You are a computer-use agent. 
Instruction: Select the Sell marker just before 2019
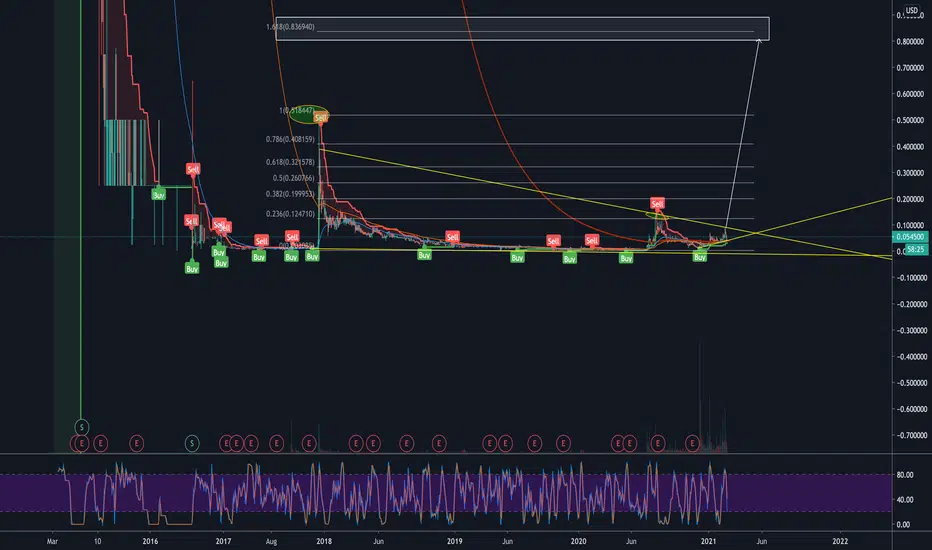(x=452, y=237)
